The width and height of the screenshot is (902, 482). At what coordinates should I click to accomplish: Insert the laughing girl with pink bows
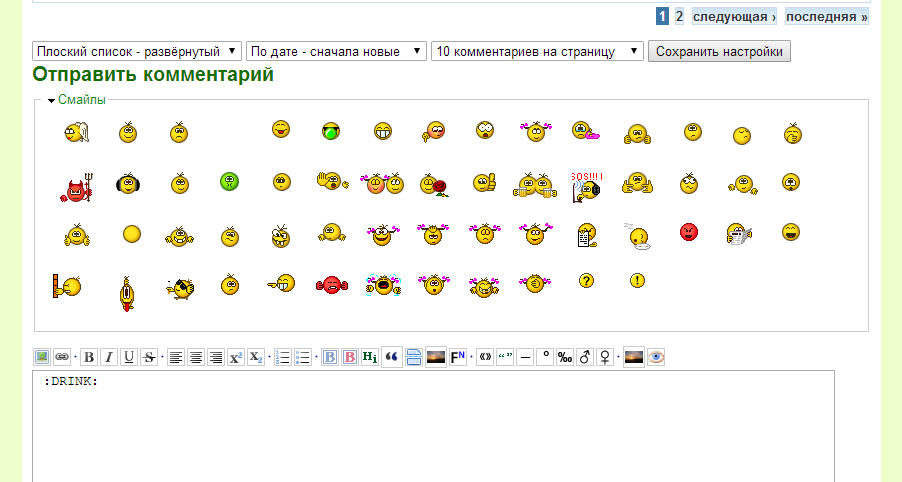[x=383, y=235]
